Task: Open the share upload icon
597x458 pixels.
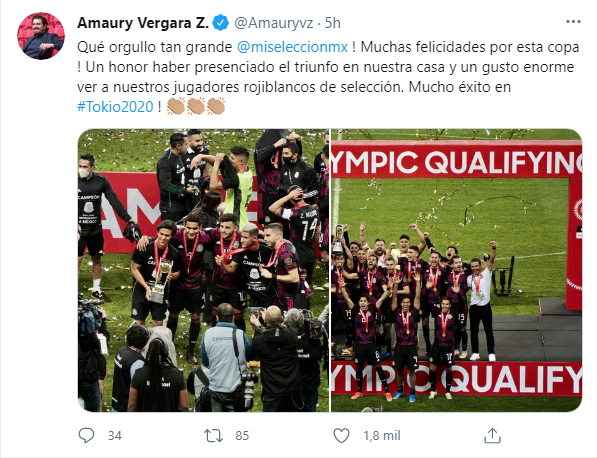Action: [x=492, y=436]
